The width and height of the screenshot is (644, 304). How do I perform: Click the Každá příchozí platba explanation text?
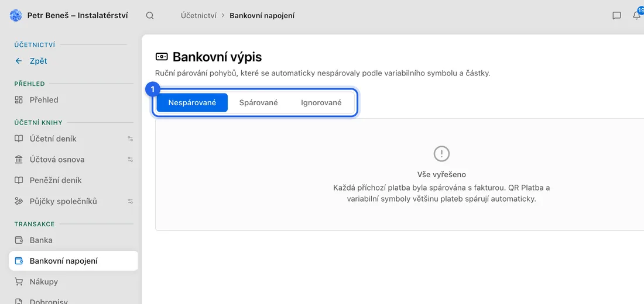coord(441,194)
